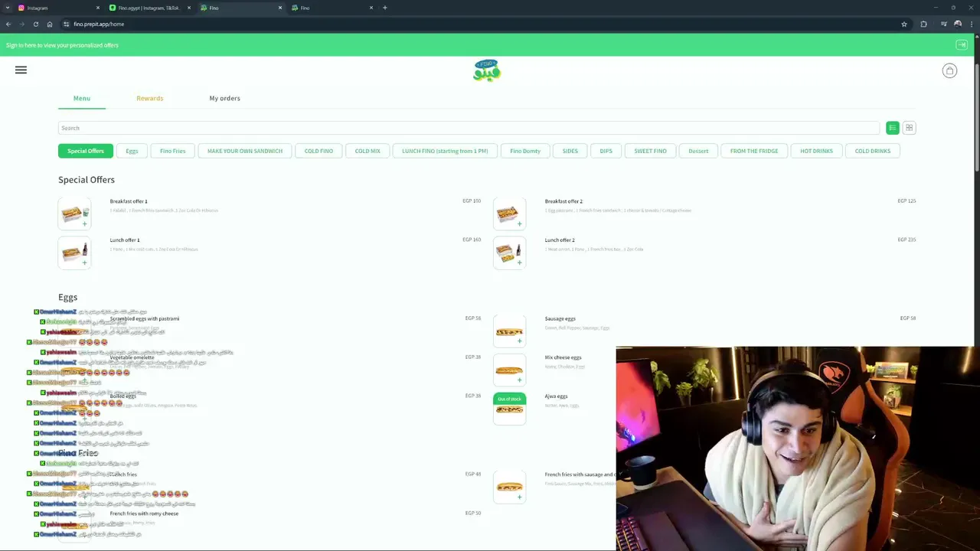980x551 pixels.
Task: Select the DIPS category
Action: pos(606,151)
